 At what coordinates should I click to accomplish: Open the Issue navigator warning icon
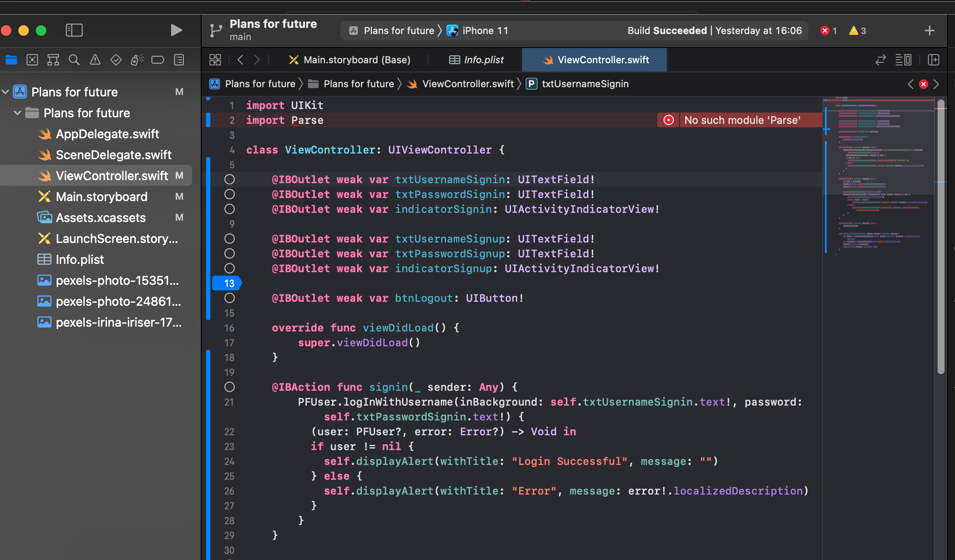[x=95, y=60]
